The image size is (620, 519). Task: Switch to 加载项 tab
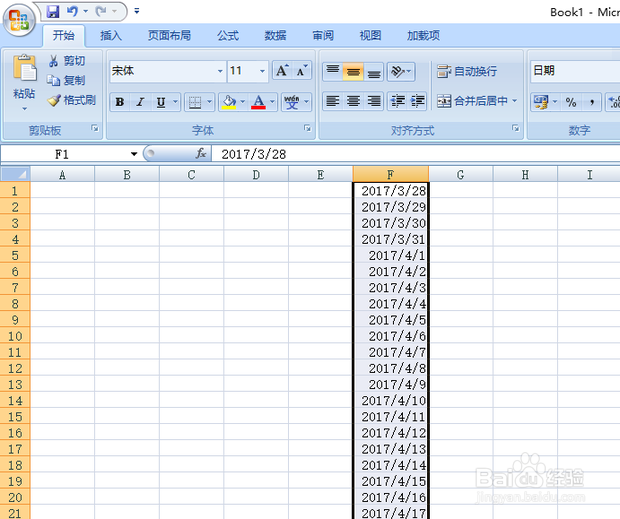(423, 36)
